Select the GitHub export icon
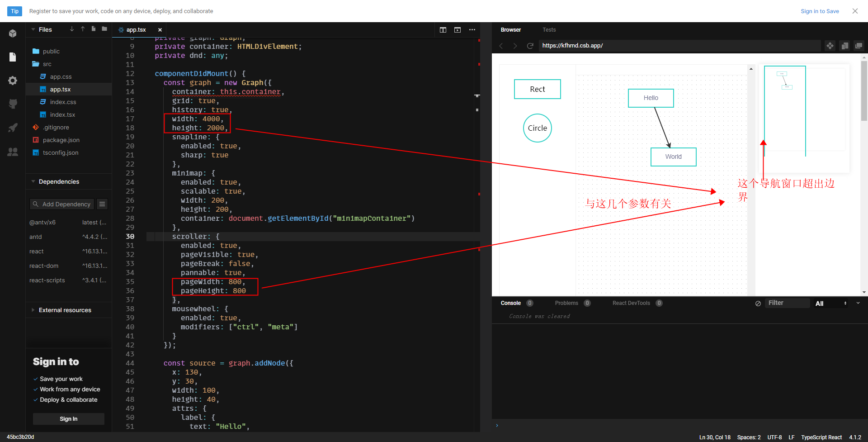The image size is (868, 442). pyautogui.click(x=12, y=104)
